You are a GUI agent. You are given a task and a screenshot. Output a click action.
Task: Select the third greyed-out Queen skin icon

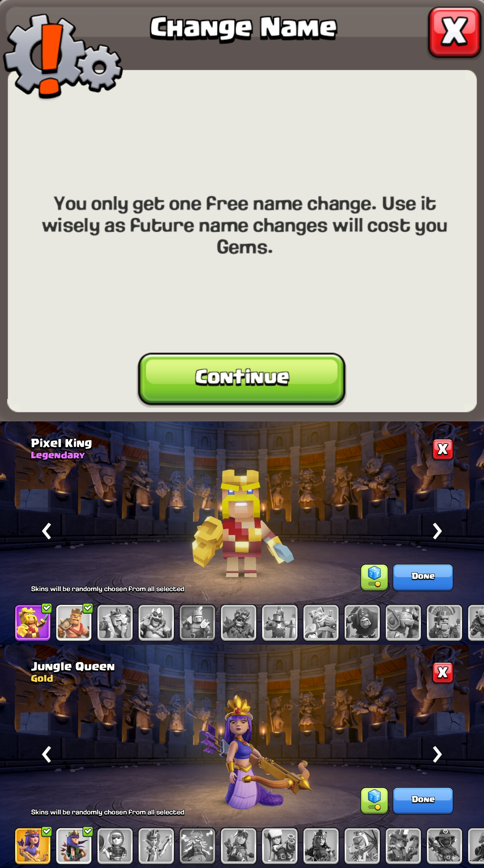pos(197,846)
